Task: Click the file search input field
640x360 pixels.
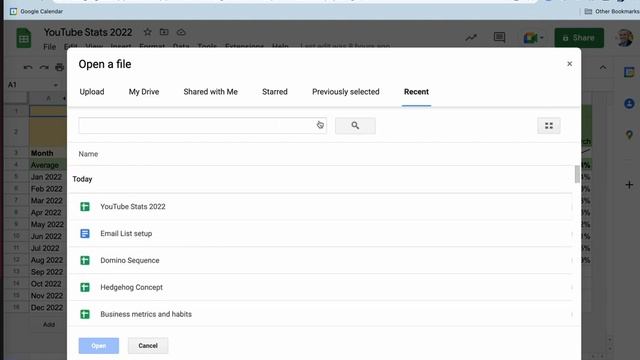Action: pyautogui.click(x=202, y=126)
